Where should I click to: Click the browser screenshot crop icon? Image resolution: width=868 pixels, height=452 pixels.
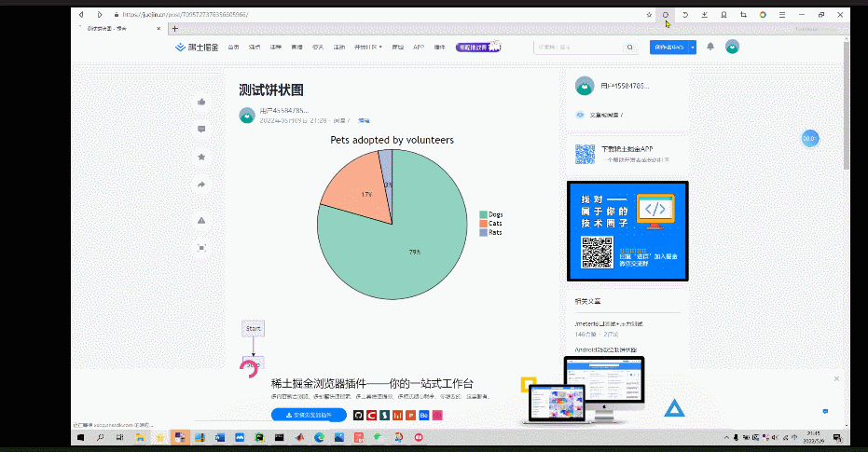(743, 15)
